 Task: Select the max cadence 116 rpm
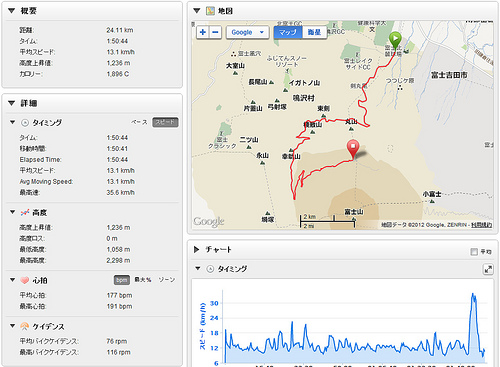118,352
